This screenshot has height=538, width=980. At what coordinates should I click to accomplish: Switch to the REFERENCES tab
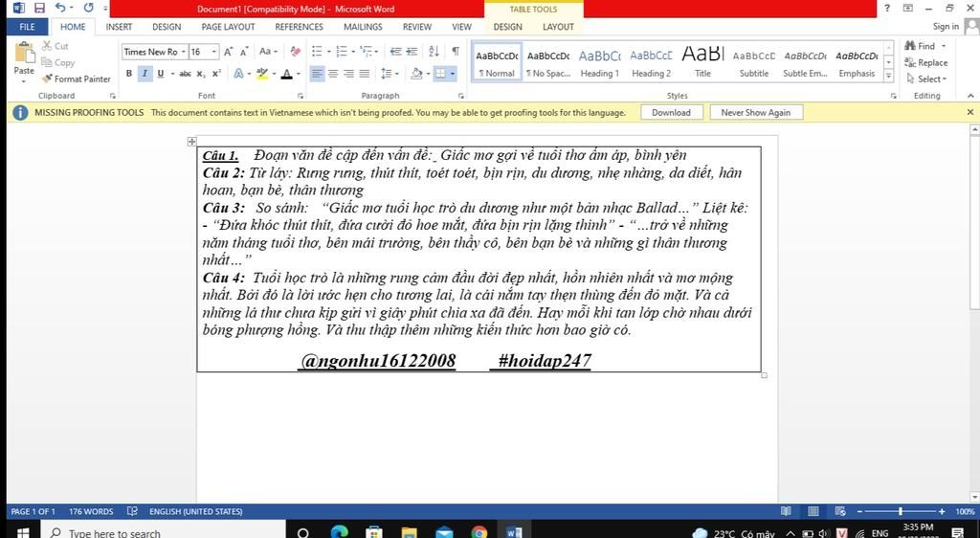point(300,27)
